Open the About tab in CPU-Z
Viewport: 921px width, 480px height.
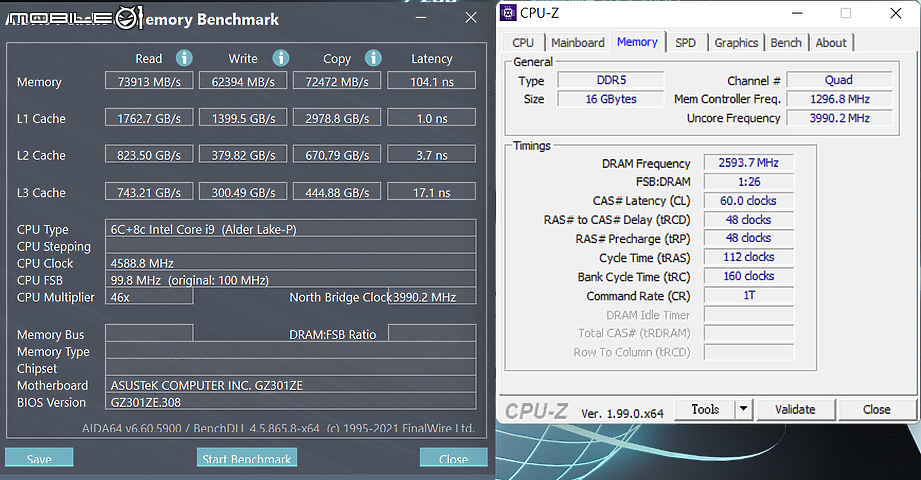(x=831, y=43)
